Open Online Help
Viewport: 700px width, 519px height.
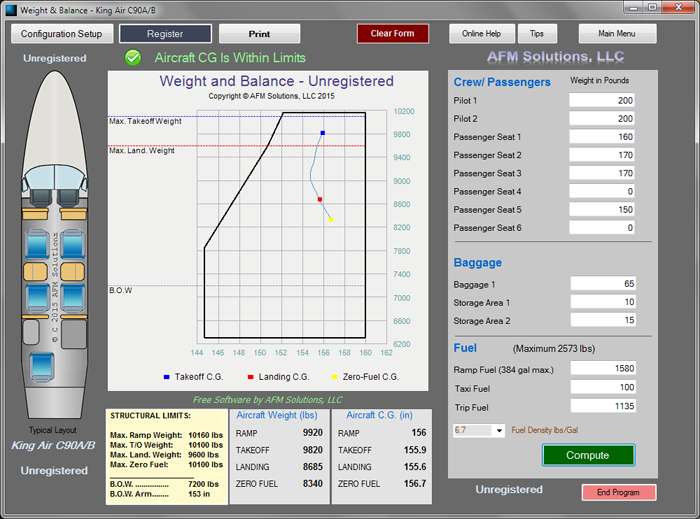(482, 33)
